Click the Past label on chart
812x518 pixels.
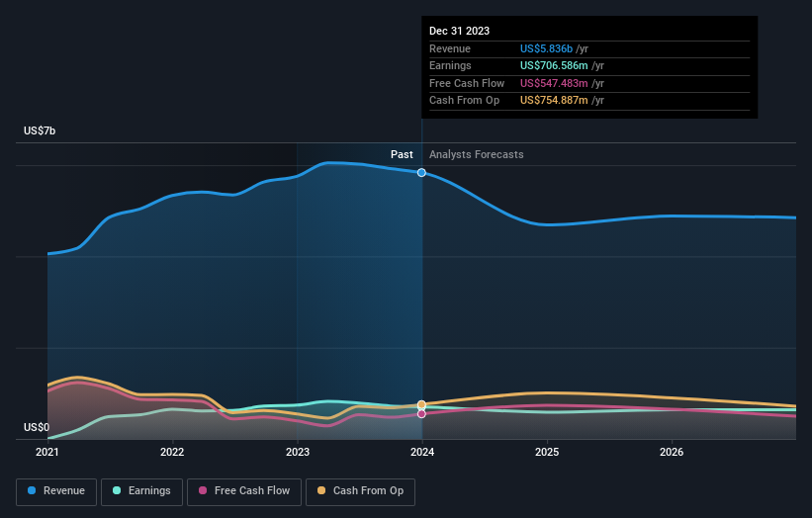(402, 155)
